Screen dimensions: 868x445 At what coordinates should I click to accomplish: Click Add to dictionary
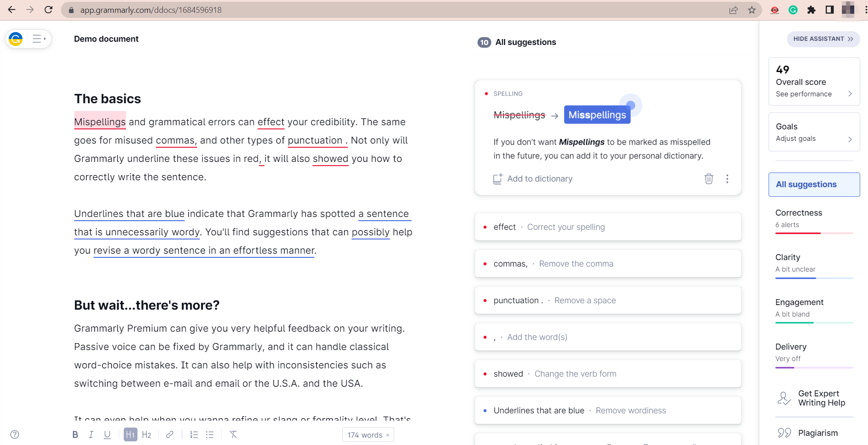pyautogui.click(x=533, y=179)
